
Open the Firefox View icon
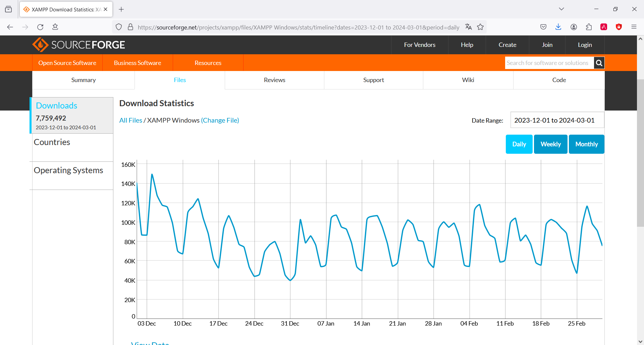coord(8,9)
